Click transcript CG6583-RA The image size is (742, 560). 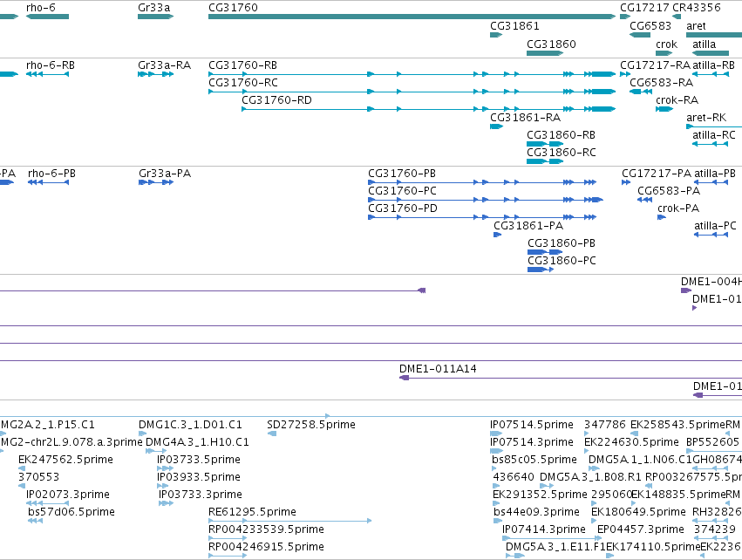[661, 83]
